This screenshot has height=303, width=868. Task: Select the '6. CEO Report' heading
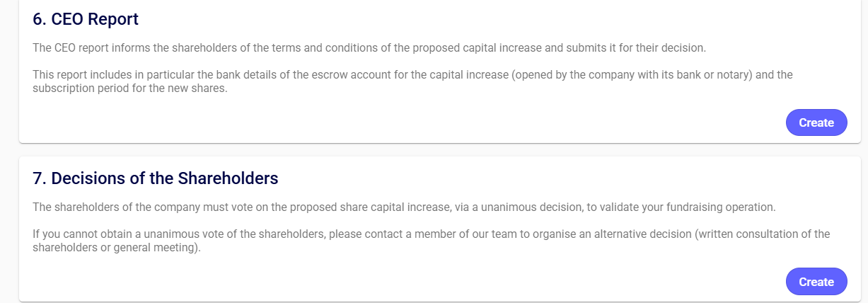click(86, 19)
